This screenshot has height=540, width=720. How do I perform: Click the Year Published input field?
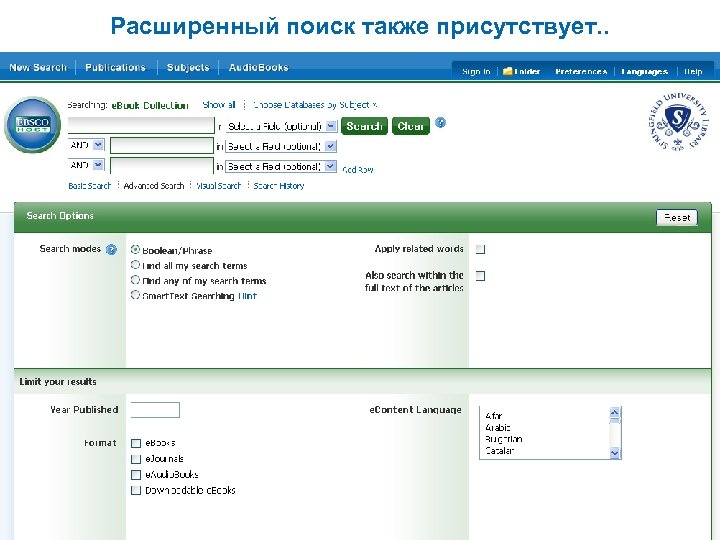point(155,410)
